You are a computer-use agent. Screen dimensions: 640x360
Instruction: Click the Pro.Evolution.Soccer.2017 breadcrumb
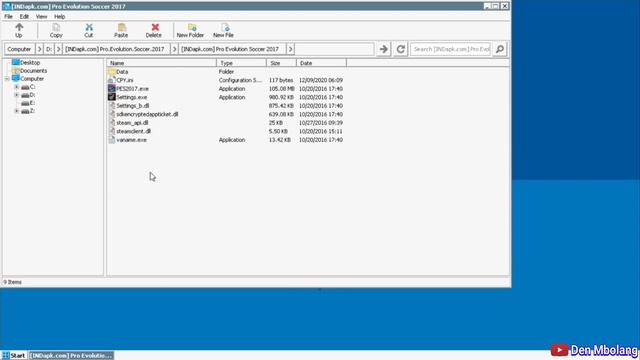pyautogui.click(x=116, y=49)
